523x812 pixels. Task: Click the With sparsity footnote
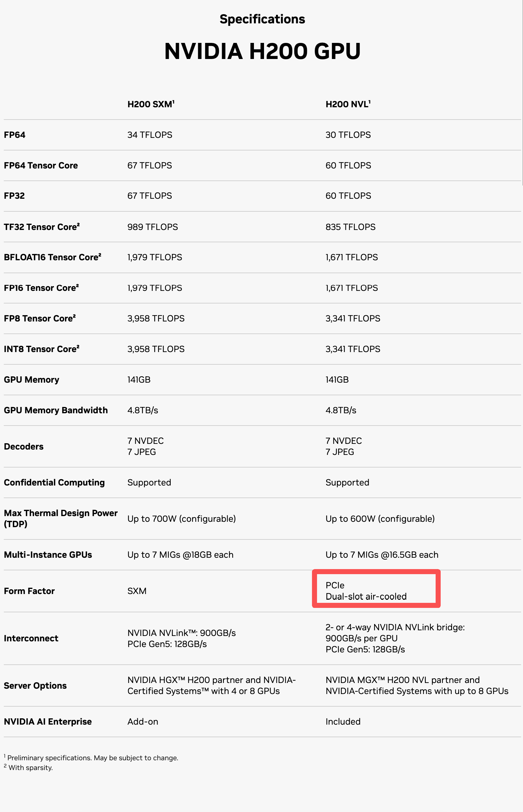[x=28, y=768]
